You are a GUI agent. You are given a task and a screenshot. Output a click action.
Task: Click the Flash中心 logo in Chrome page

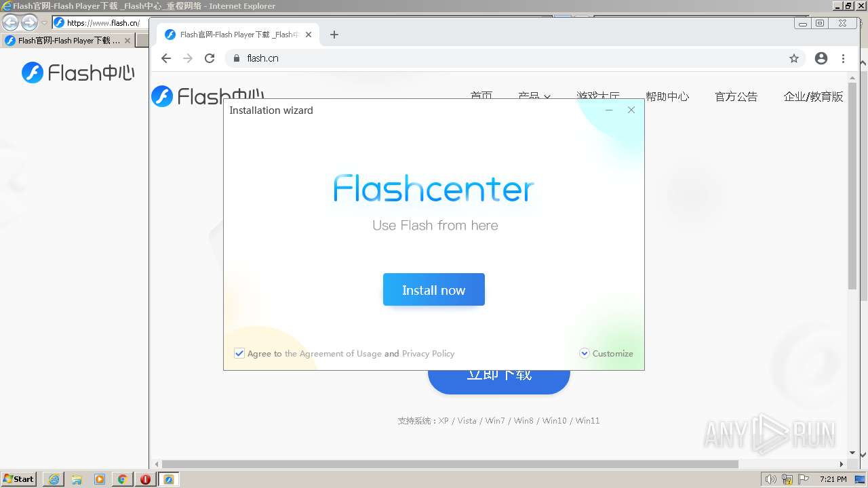pyautogui.click(x=208, y=96)
